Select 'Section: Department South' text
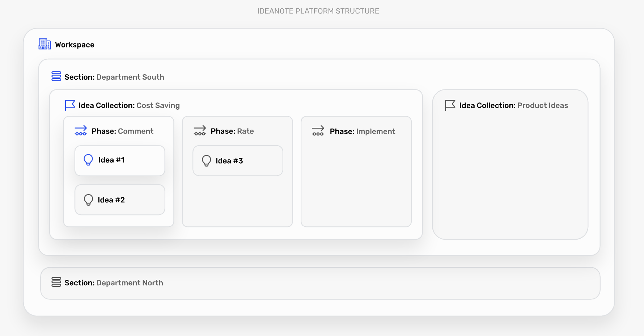The height and width of the screenshot is (336, 644). [x=114, y=77]
